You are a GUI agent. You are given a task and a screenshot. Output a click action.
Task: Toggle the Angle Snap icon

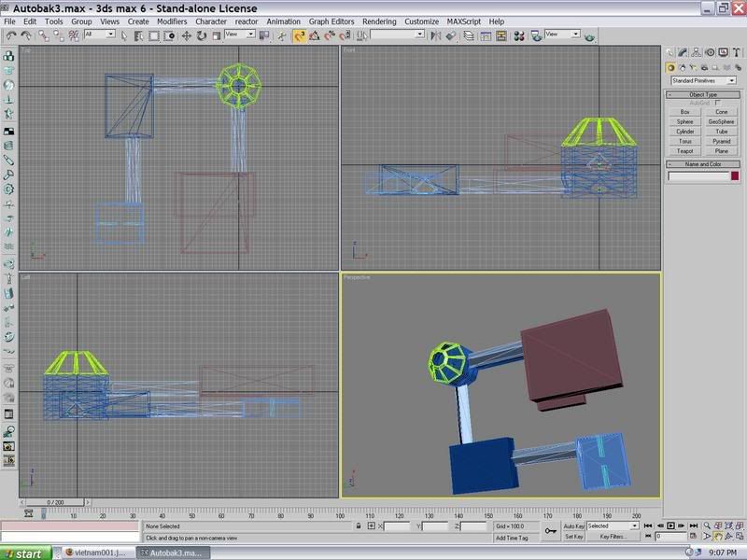click(x=315, y=35)
